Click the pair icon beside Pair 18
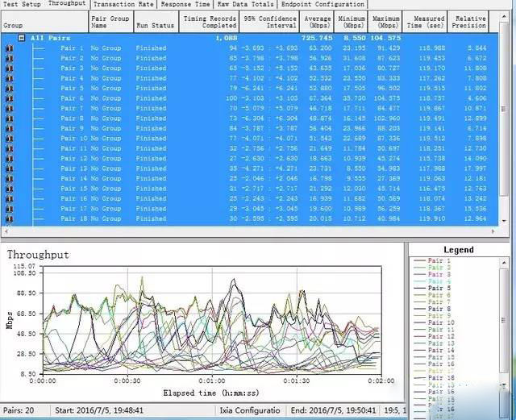The width and height of the screenshot is (516, 420). tap(9, 218)
